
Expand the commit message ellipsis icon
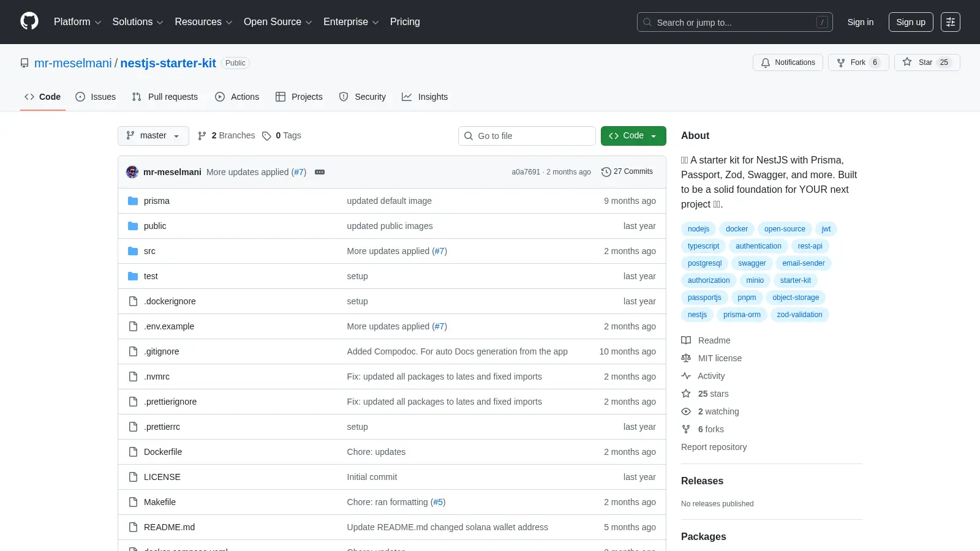(320, 172)
